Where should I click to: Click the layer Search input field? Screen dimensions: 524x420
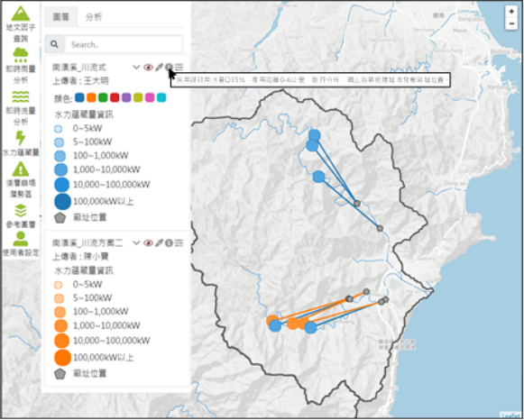(124, 44)
